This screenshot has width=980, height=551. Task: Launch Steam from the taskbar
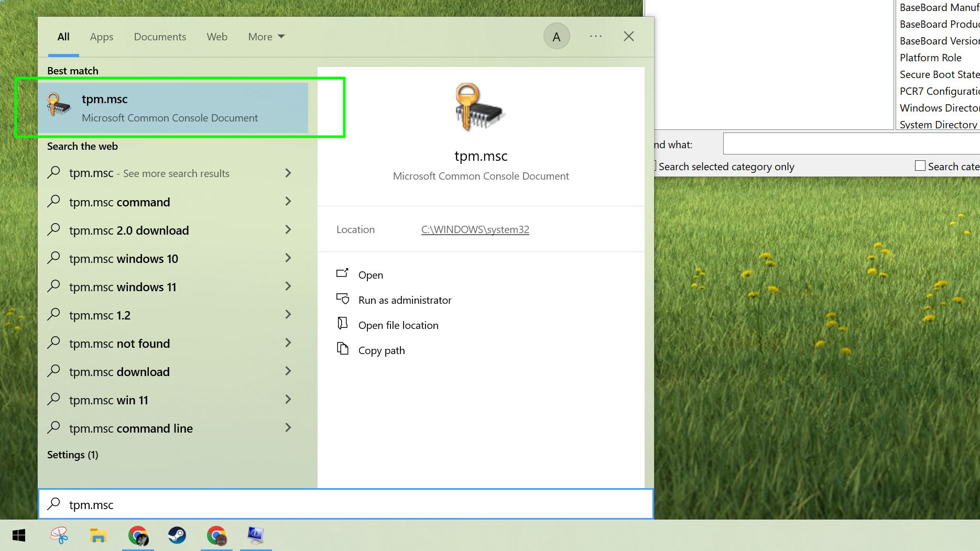(177, 535)
